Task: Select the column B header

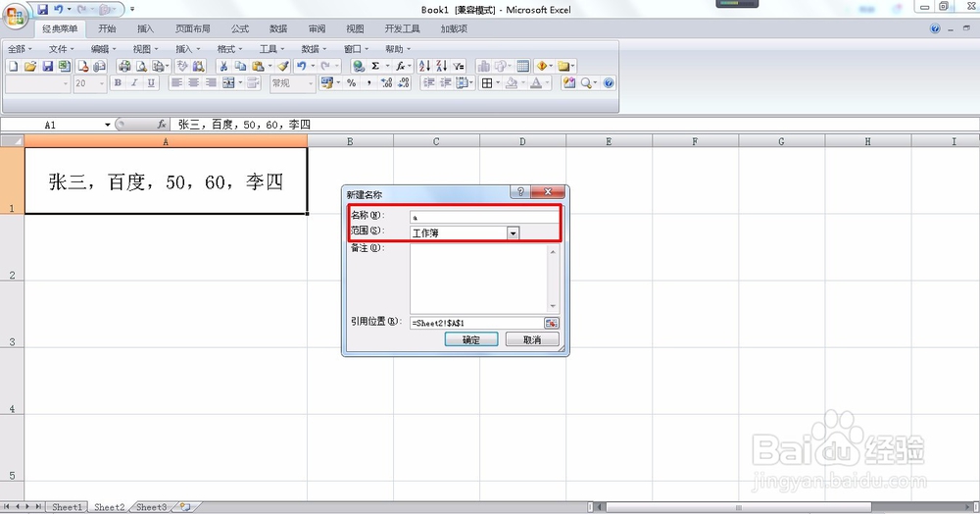Action: (350, 142)
